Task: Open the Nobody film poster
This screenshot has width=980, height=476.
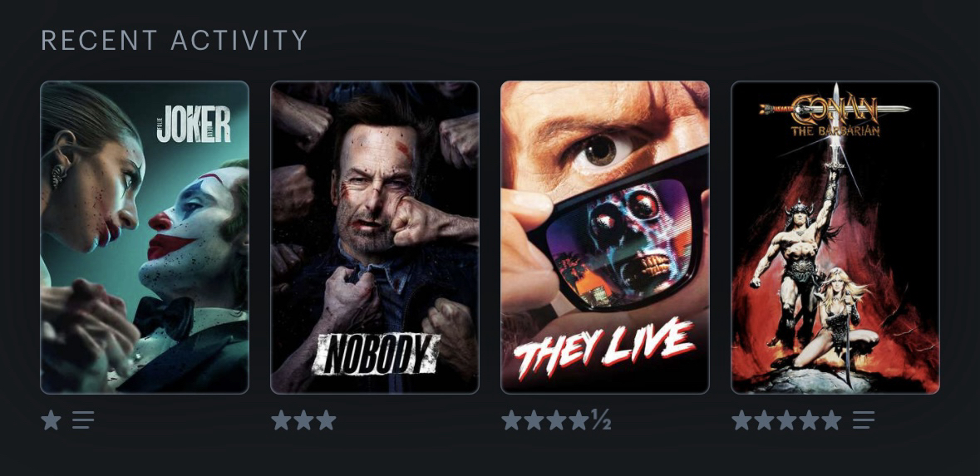Action: (374, 238)
